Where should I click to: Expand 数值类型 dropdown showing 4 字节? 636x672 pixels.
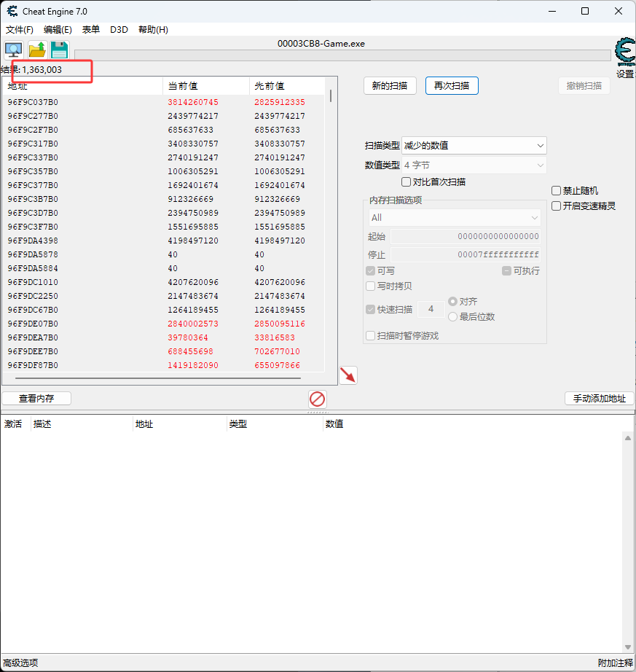[x=474, y=165]
